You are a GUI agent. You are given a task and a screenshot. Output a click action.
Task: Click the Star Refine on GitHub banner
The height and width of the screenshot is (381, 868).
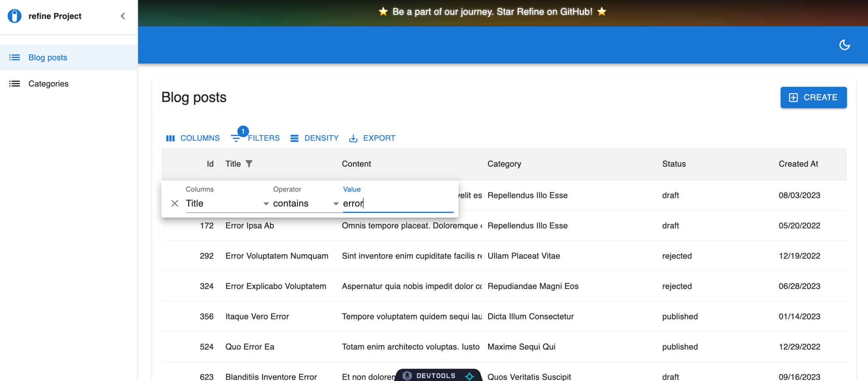[x=492, y=12]
